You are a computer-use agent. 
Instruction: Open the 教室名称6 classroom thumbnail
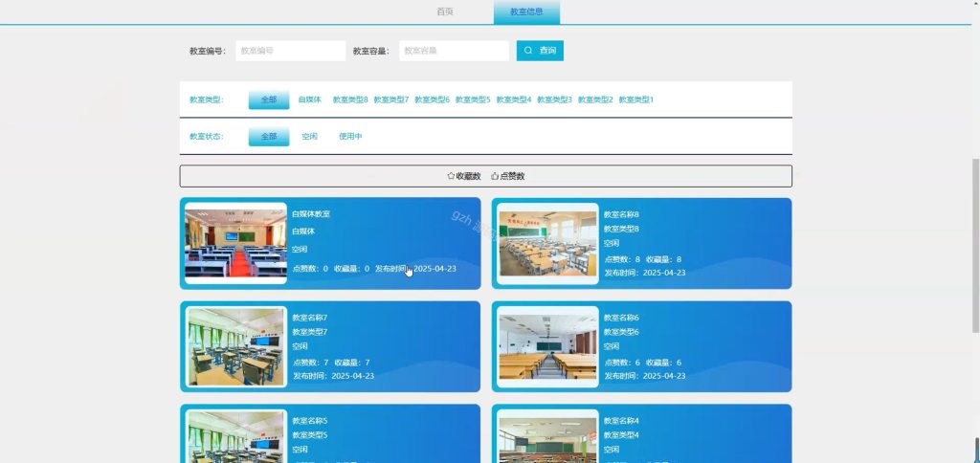click(x=547, y=346)
